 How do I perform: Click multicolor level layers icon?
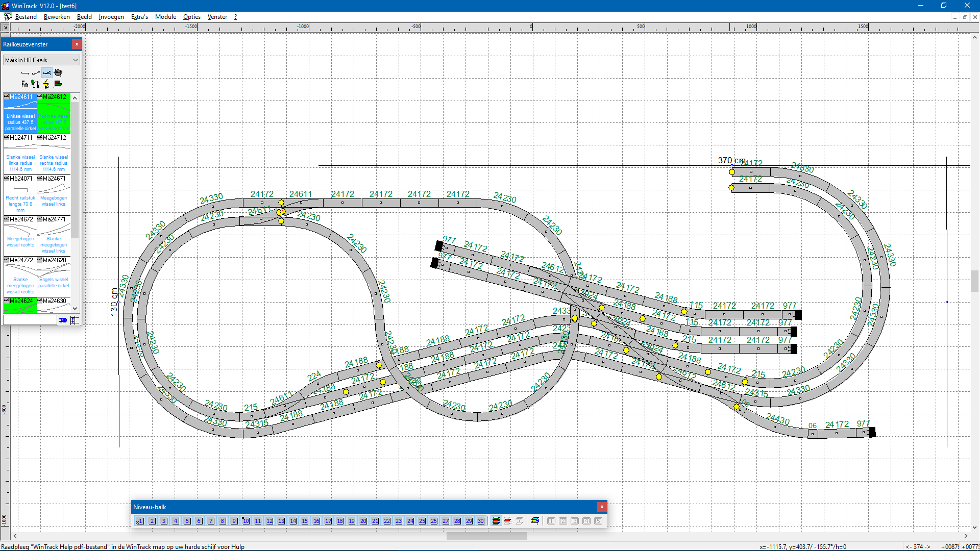(x=535, y=521)
